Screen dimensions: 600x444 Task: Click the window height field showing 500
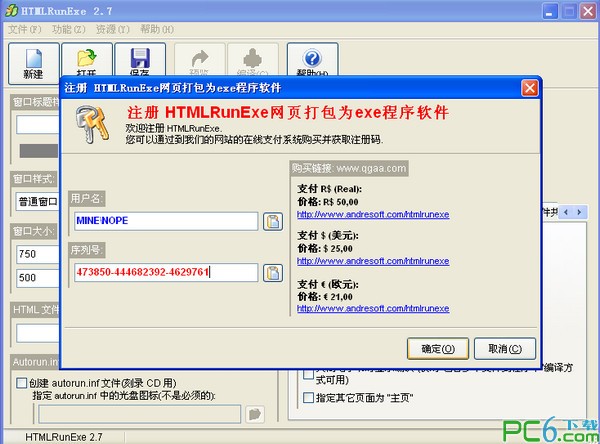coord(38,278)
